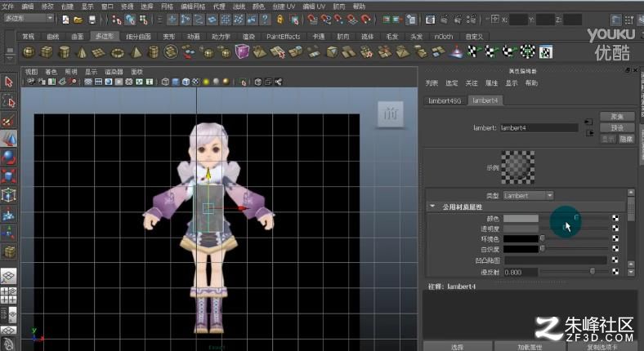Switch to the 曲面 shelf tab
Image resolution: width=644 pixels, height=351 pixels.
77,36
